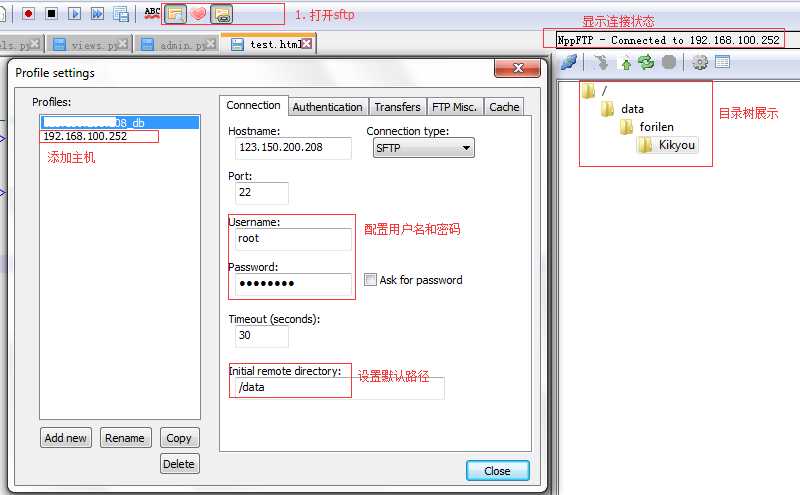This screenshot has height=495, width=800.
Task: Click the NppFTP download file icon
Action: pyautogui.click(x=602, y=62)
